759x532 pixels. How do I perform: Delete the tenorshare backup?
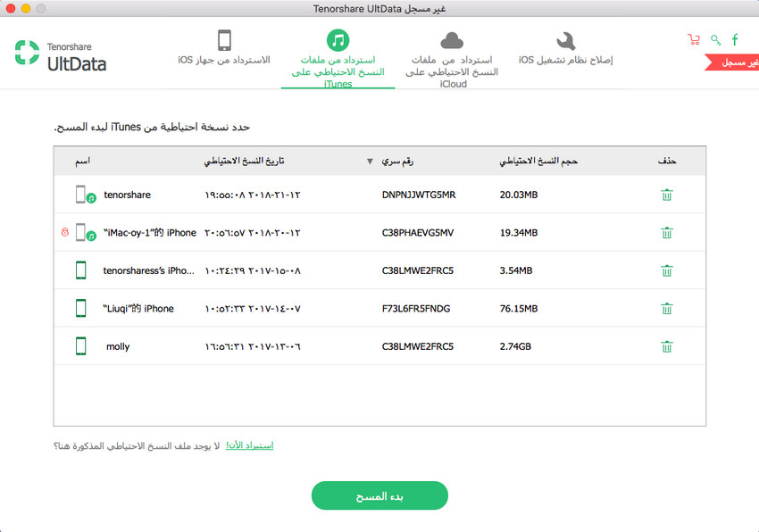pos(666,195)
